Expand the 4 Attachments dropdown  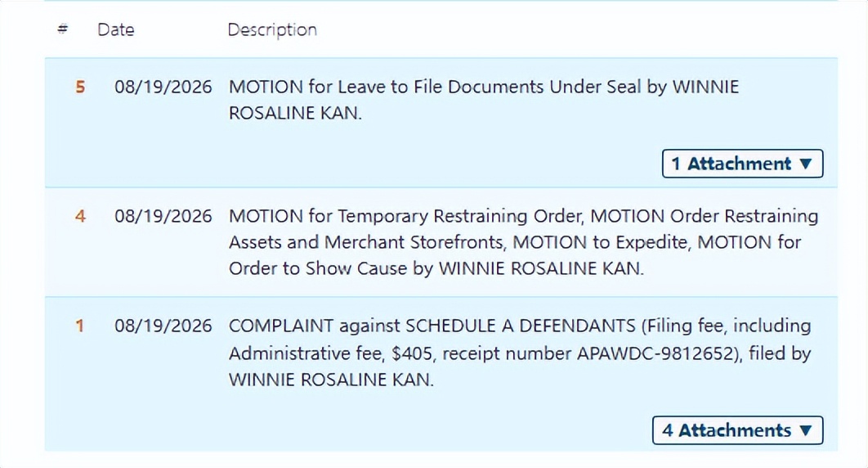tap(737, 430)
